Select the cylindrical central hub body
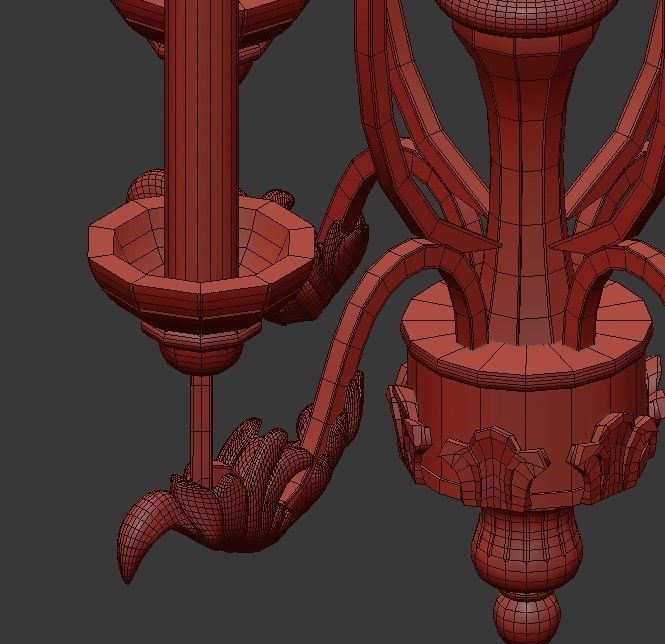The width and height of the screenshot is (665, 644). [x=526, y=428]
